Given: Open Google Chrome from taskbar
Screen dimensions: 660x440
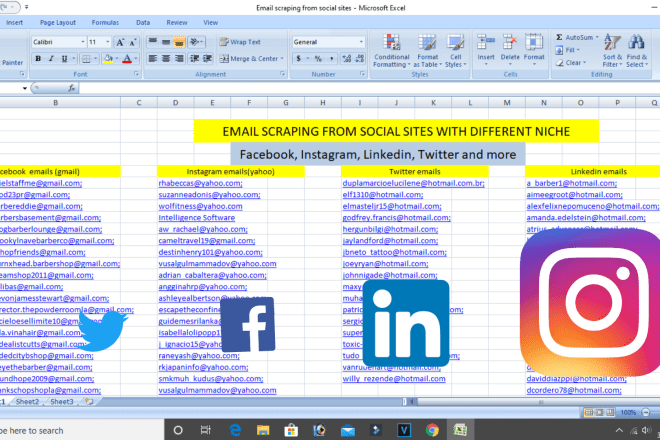Looking at the screenshot, I should [x=432, y=430].
